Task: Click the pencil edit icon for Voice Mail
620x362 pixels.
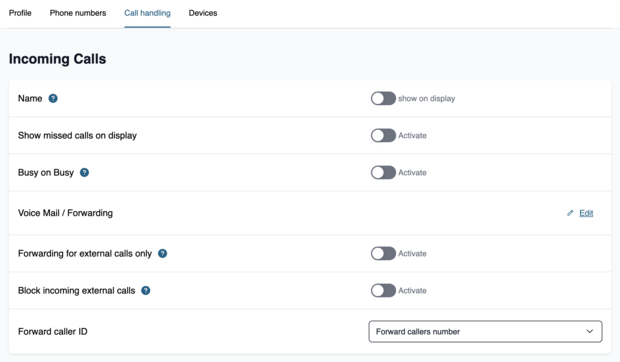Action: pyautogui.click(x=570, y=213)
